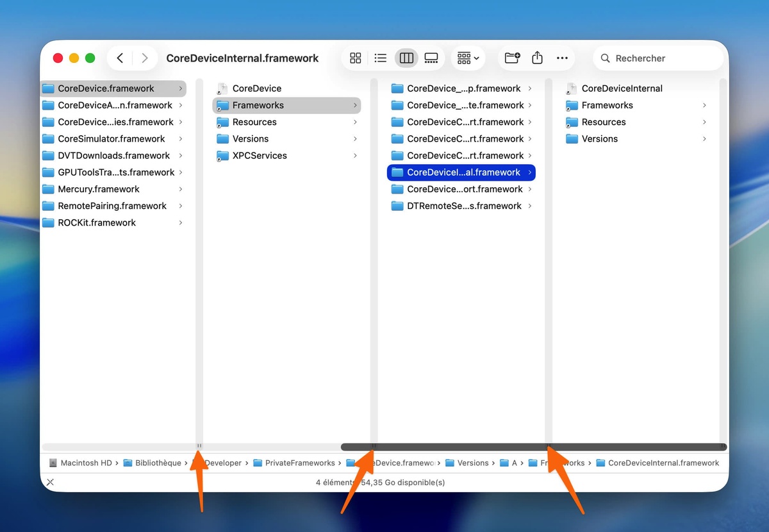Click the status text "Go disponible(s)"
Viewport: 769px width, 532px height.
tap(413, 482)
